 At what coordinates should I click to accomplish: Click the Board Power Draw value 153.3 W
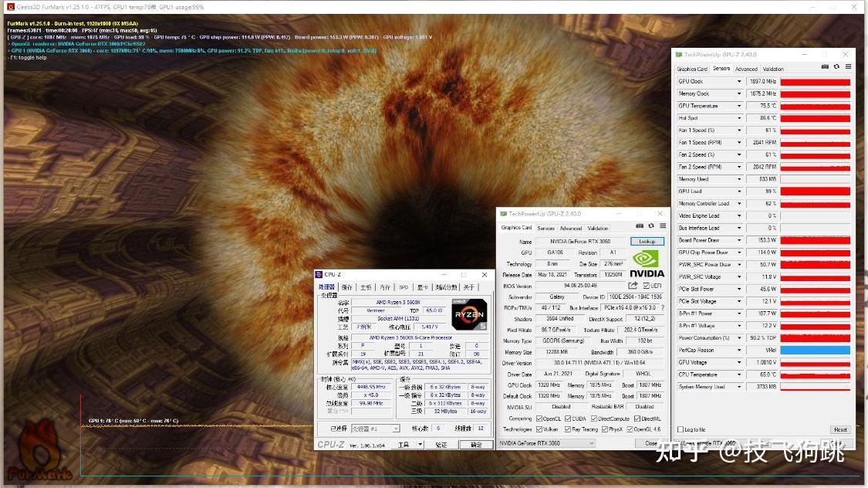pos(762,240)
